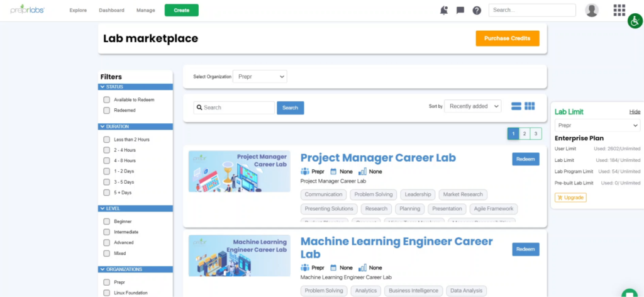This screenshot has height=297, width=644.
Task: Check the Intermediate level filter
Action: point(107,232)
